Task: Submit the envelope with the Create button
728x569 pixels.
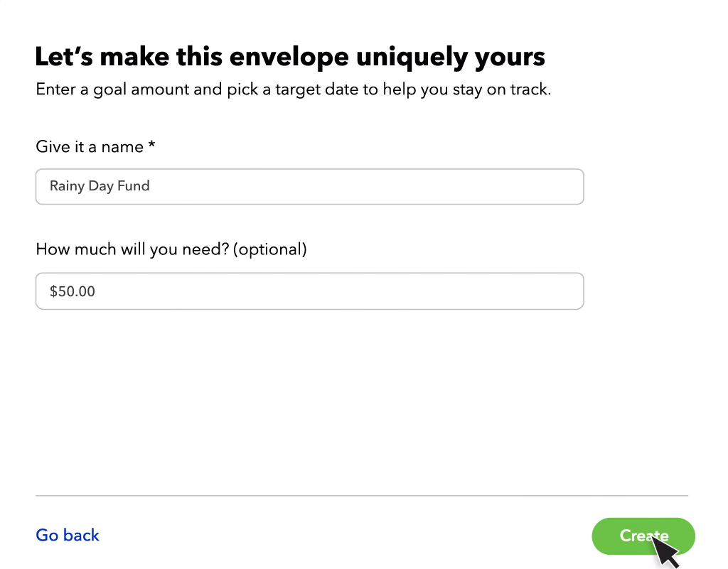Action: (643, 536)
